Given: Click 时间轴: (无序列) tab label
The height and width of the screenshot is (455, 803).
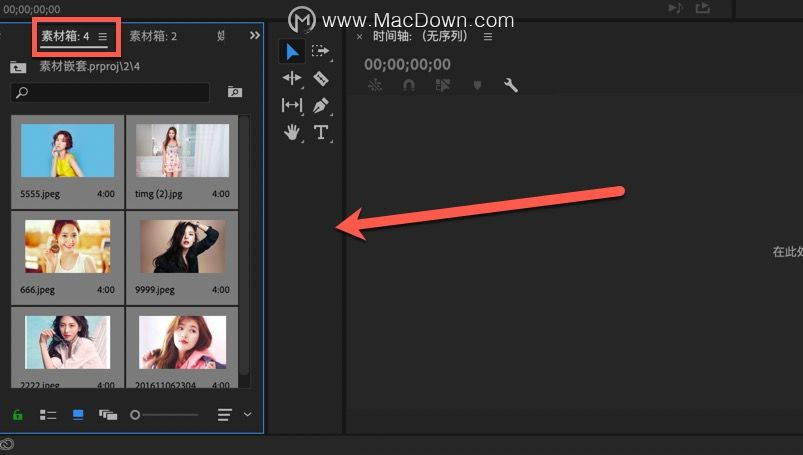Looking at the screenshot, I should pos(420,36).
